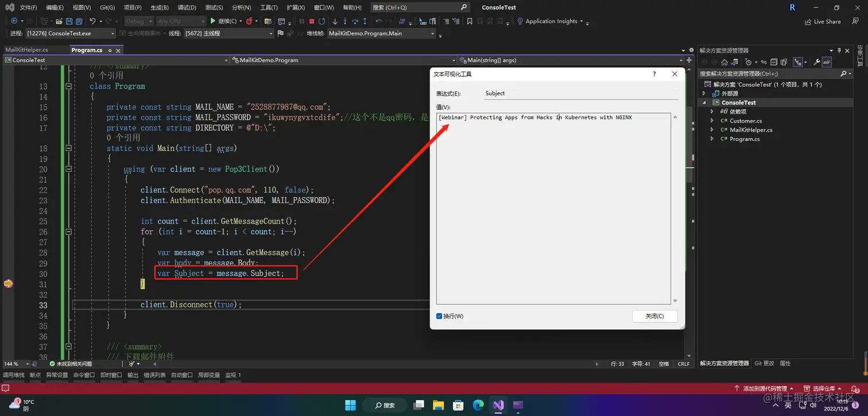Click inside the 值(V) text area
Image resolution: width=868 pixels, height=416 pixels.
pos(553,208)
